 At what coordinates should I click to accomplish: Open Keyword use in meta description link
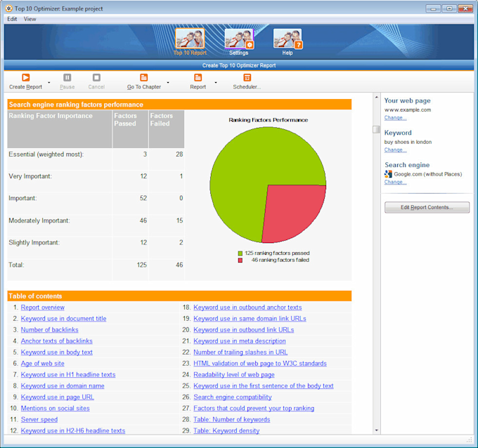(240, 341)
